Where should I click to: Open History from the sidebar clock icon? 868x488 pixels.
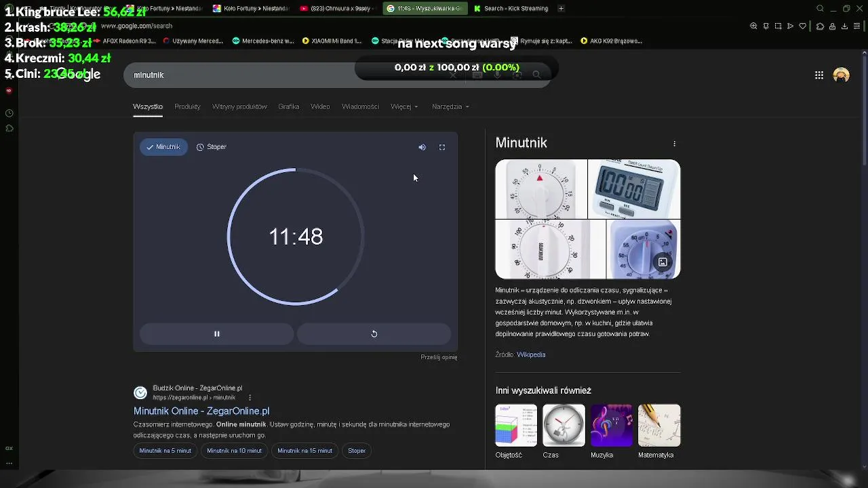(x=9, y=113)
